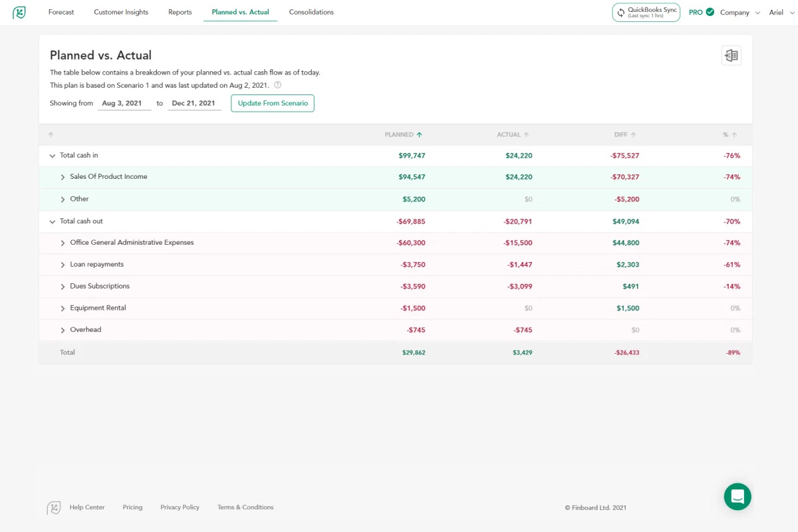
Task: Open the Export to Excel icon
Action: [731, 56]
